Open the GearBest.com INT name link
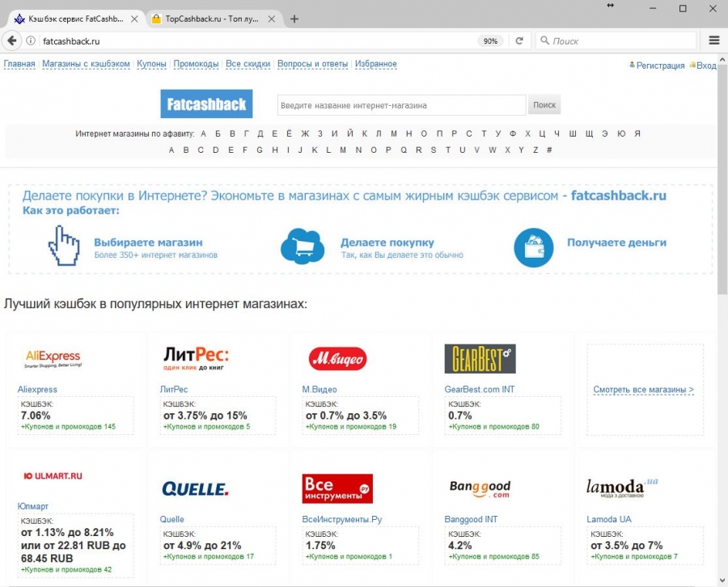Viewport: 728px width, 587px height. 480,390
